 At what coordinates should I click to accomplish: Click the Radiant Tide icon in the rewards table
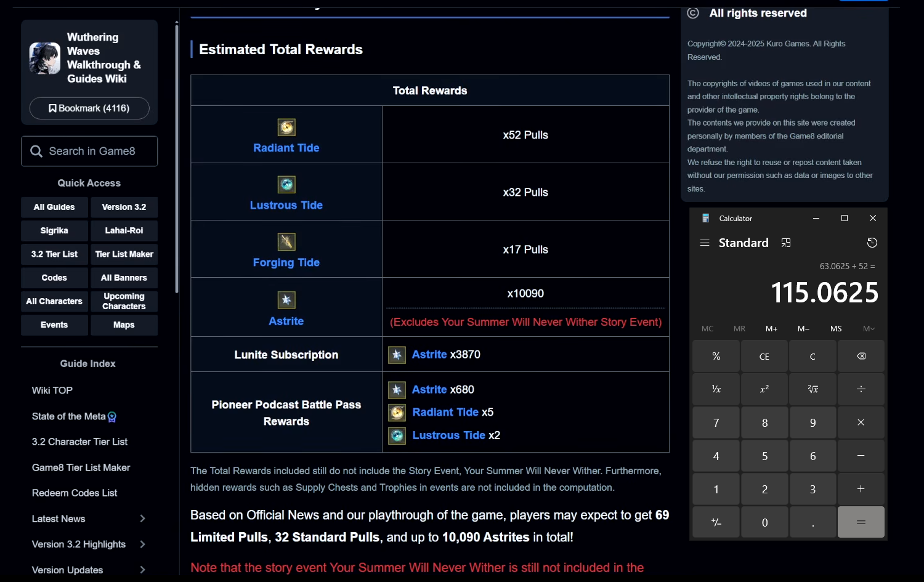pyautogui.click(x=286, y=127)
